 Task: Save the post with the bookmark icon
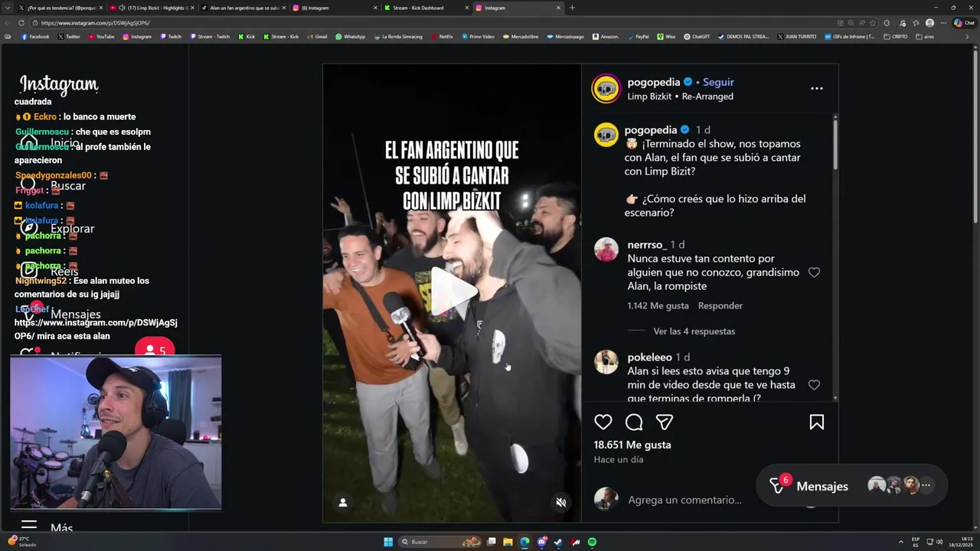[x=817, y=422]
